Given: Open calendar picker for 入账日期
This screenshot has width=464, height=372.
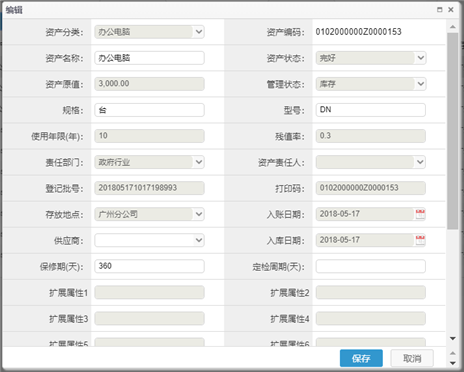Looking at the screenshot, I should tap(420, 214).
